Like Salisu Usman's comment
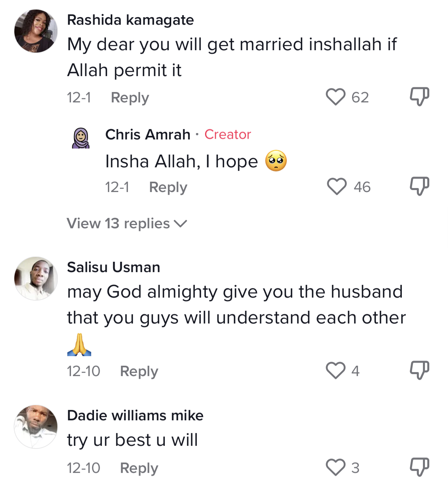448x486 pixels. 336,370
